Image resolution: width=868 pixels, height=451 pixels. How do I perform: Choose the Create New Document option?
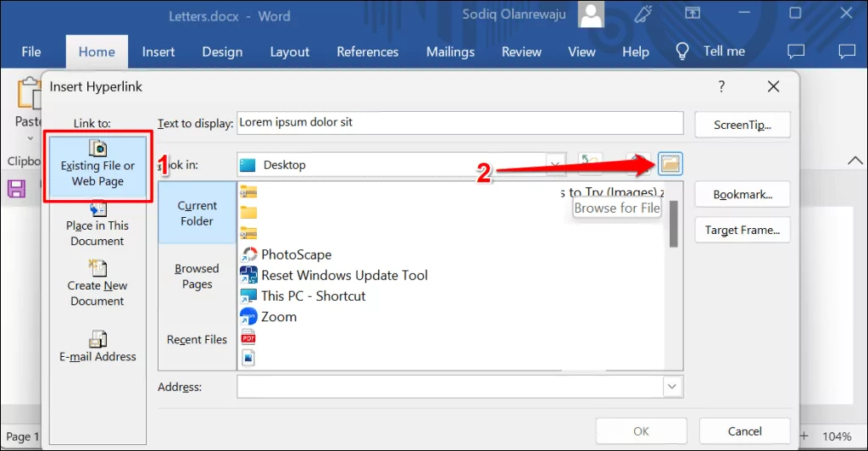click(97, 284)
